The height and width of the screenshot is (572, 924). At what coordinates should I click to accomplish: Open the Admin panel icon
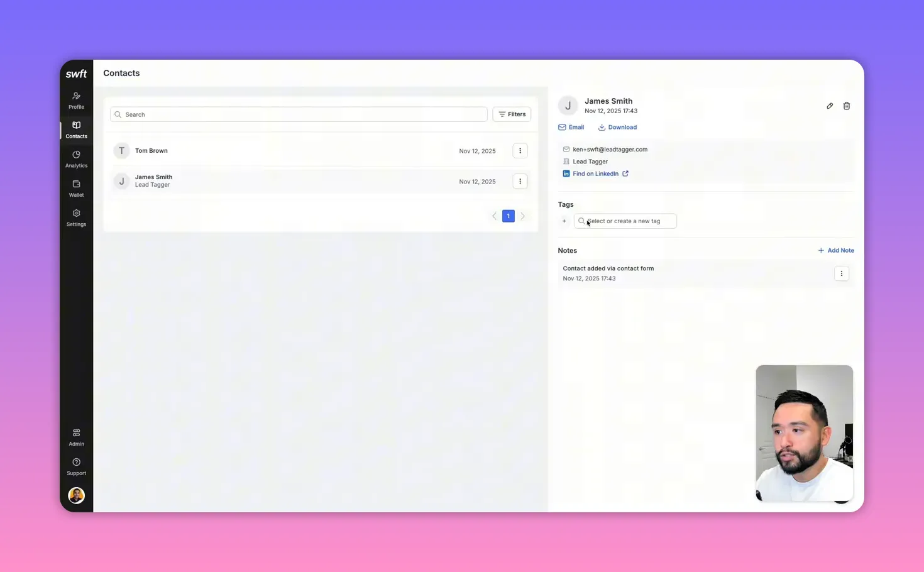click(76, 437)
